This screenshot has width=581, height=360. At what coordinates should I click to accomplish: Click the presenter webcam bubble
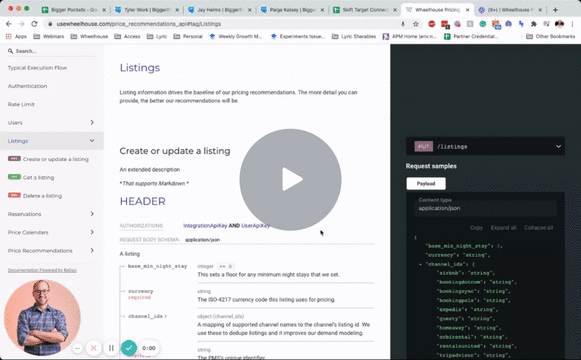(x=42, y=318)
